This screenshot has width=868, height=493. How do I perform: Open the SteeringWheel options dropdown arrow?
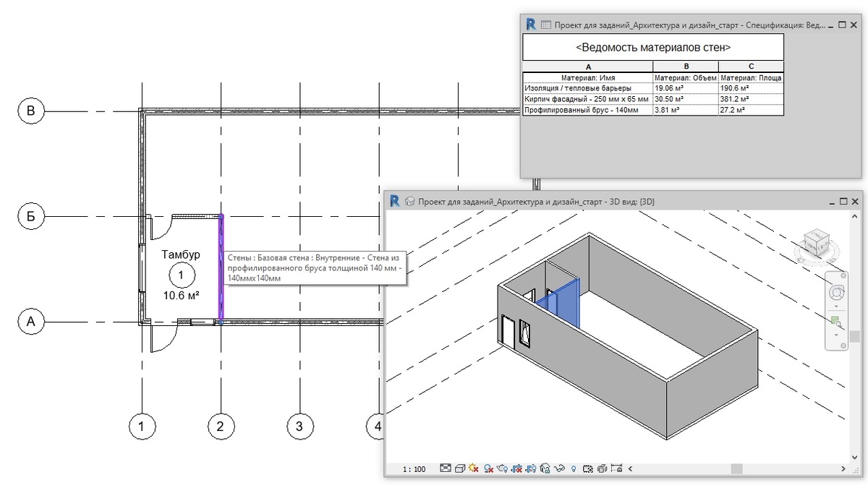[836, 306]
